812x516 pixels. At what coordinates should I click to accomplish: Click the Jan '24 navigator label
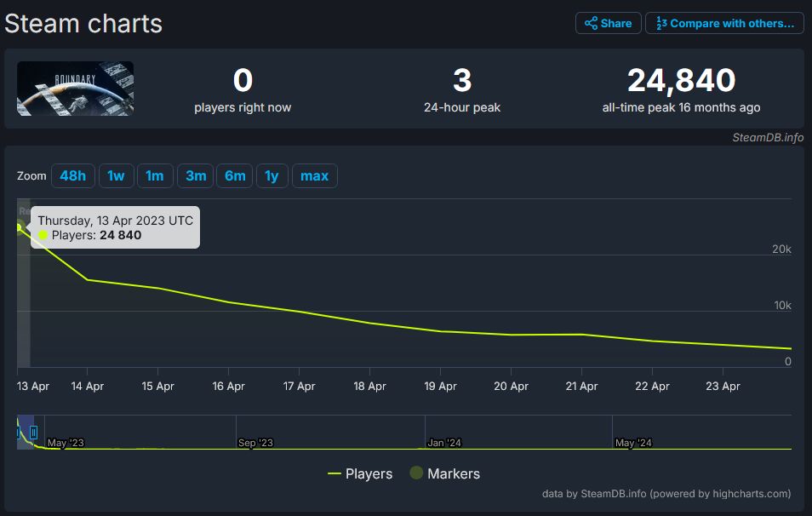pos(444,443)
